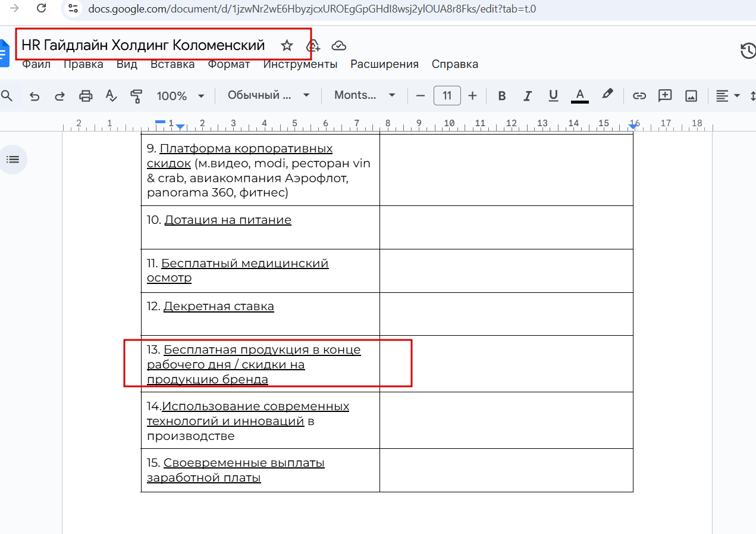The height and width of the screenshot is (534, 756).
Task: Insert an image via toolbar icon
Action: point(691,96)
